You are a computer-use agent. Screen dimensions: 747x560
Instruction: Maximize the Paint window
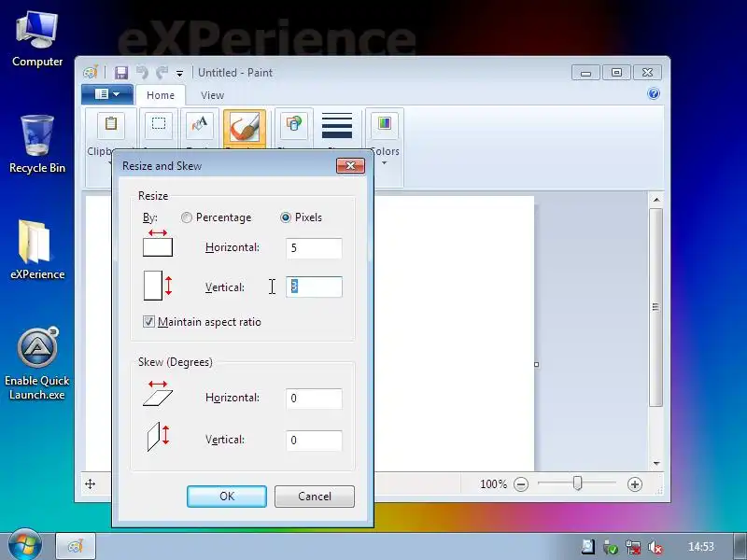[616, 73]
